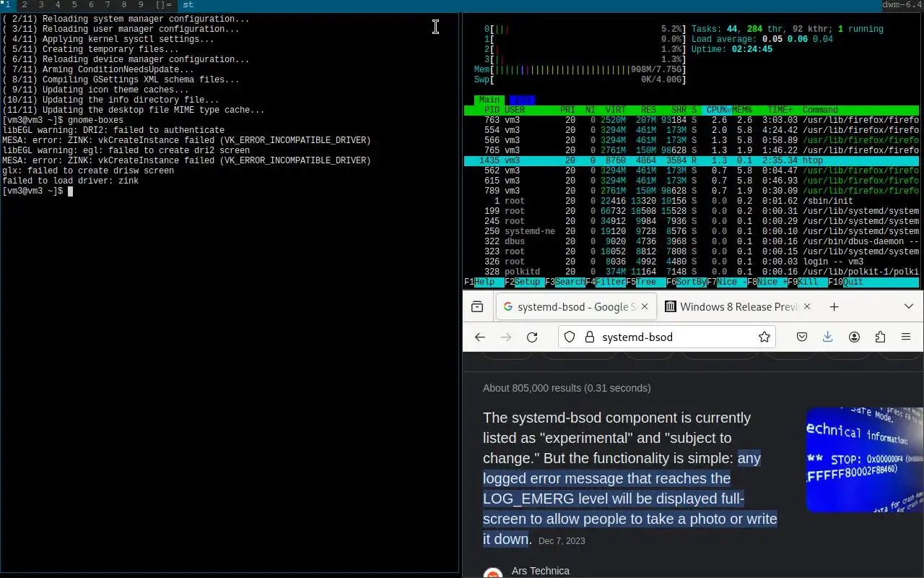
Task: Sort htop by the USER column header
Action: click(x=515, y=110)
